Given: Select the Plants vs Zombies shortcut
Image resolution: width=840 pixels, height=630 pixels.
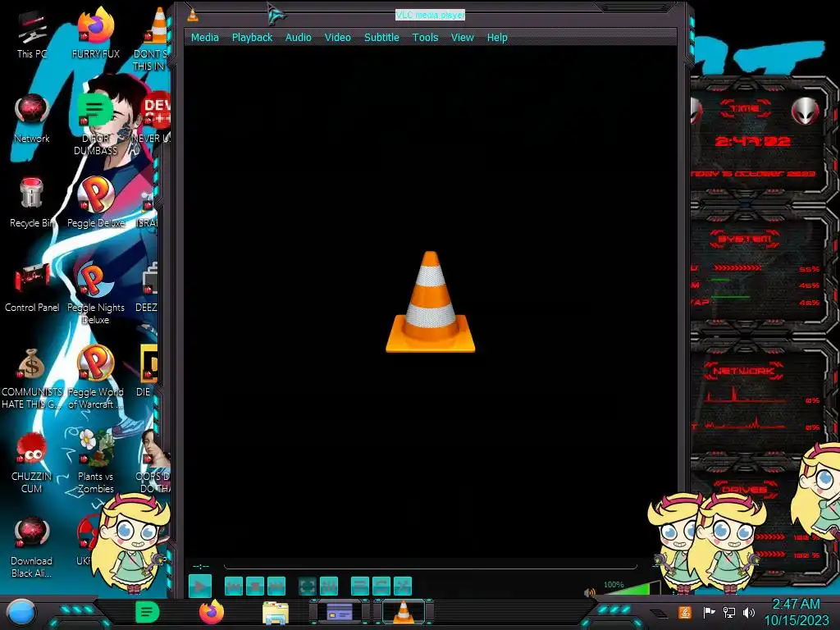Looking at the screenshot, I should [95, 462].
